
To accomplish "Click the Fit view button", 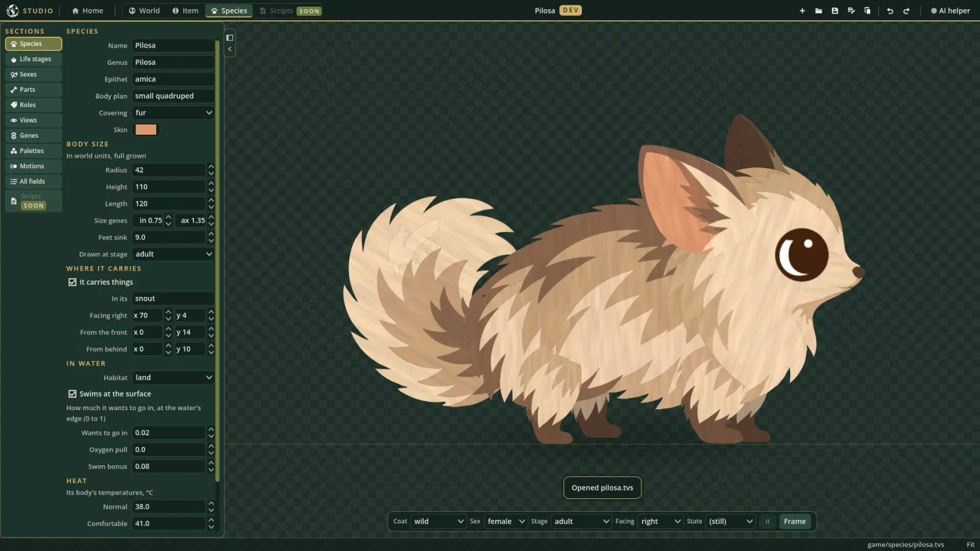I will pyautogui.click(x=970, y=544).
